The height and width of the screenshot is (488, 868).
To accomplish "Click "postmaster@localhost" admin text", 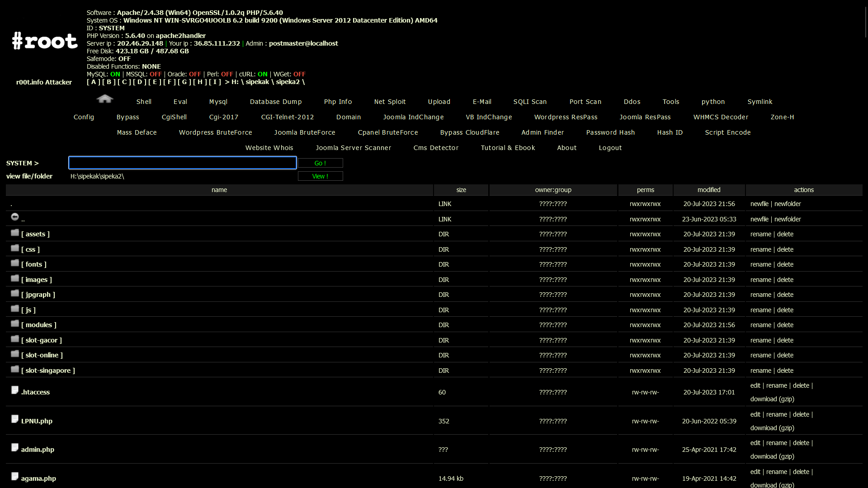I will pyautogui.click(x=303, y=43).
